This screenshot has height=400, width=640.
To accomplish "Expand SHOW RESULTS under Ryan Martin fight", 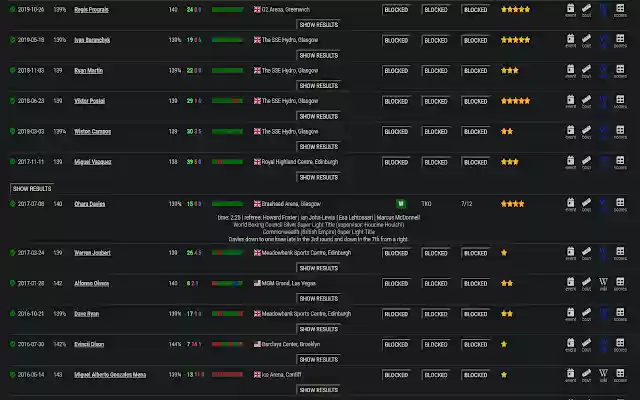I will coord(318,86).
